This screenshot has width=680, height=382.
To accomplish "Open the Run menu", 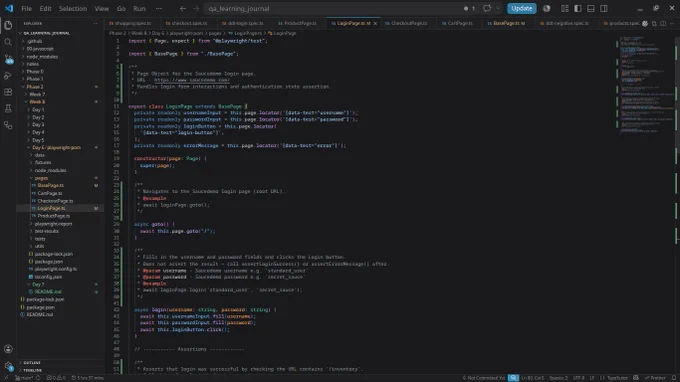I will (x=139, y=8).
